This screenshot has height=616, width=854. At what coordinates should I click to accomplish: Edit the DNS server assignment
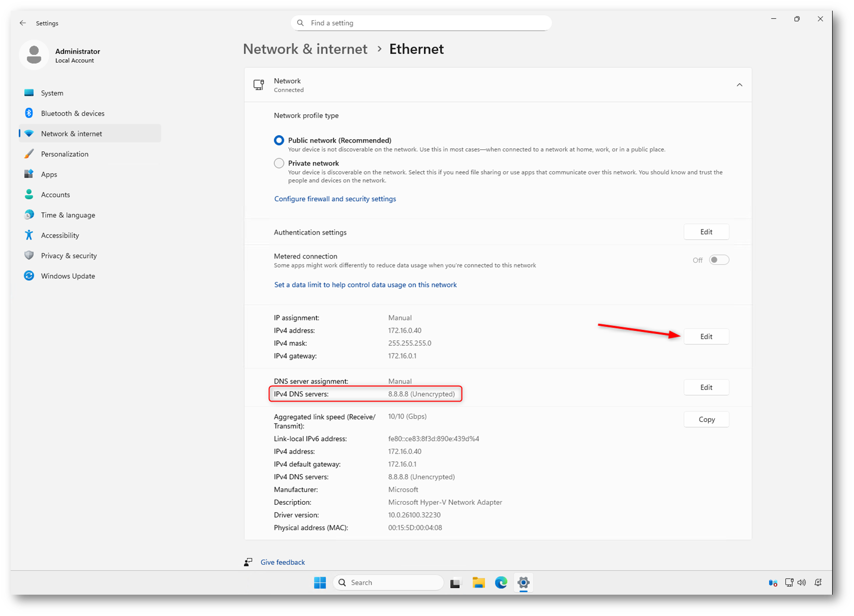click(x=706, y=387)
